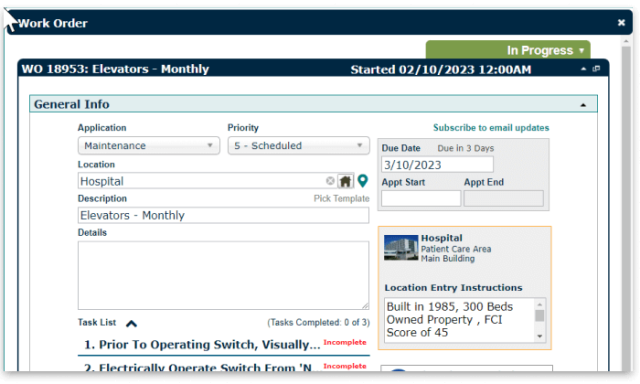
Task: Pop out the WO 18953 panel
Action: 596,69
